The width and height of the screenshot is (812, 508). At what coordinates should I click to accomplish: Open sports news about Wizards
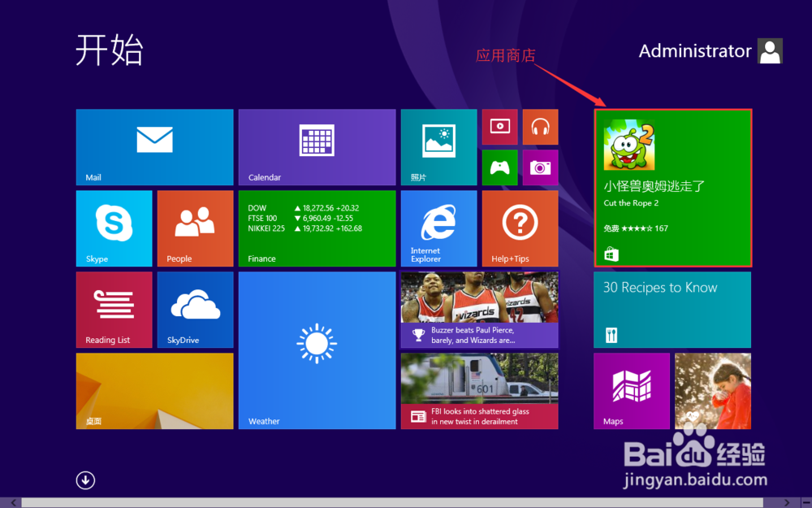480,310
